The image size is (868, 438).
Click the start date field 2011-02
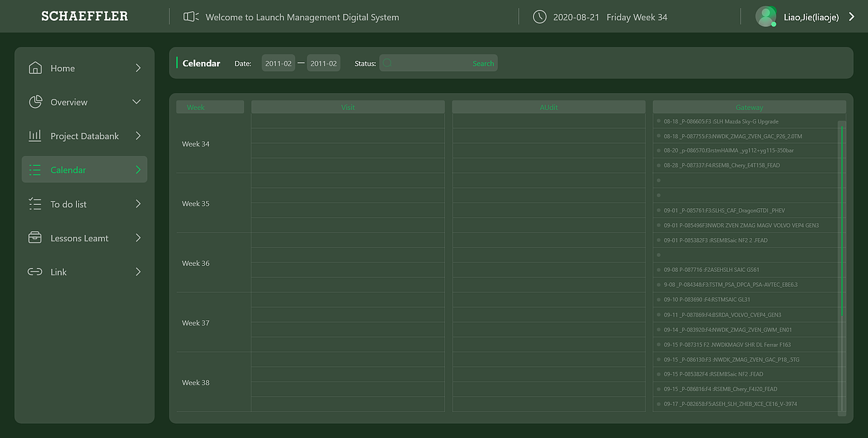click(279, 63)
